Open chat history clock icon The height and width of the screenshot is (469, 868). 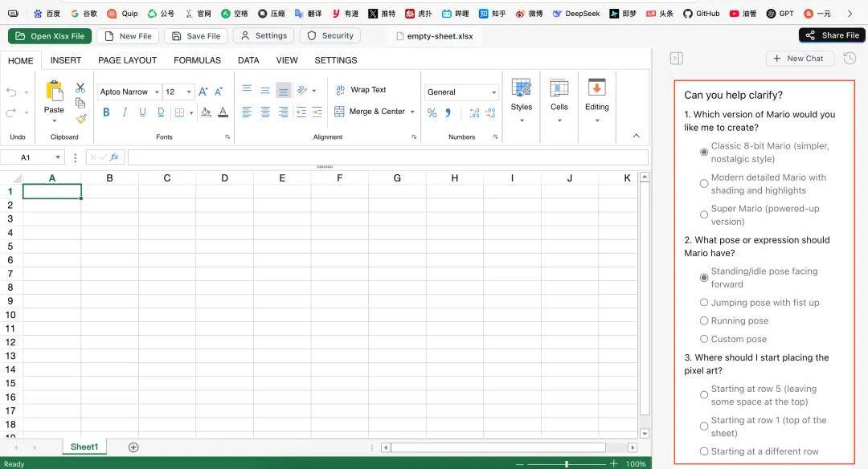click(x=850, y=58)
